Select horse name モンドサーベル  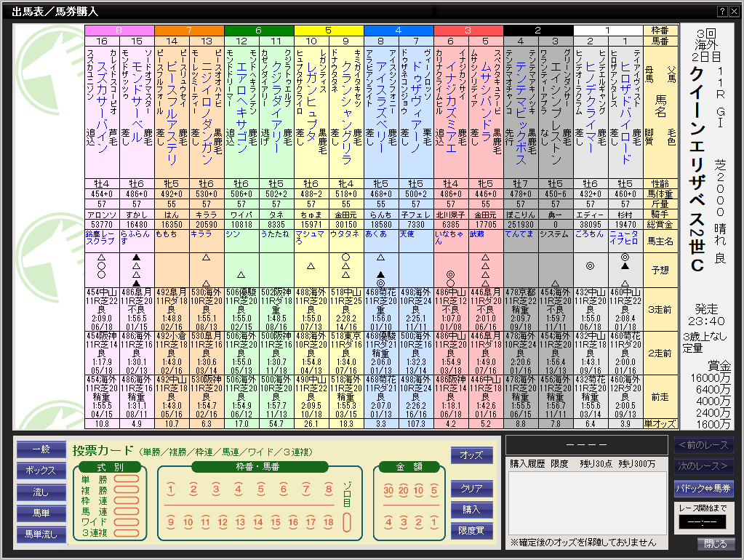point(137,102)
